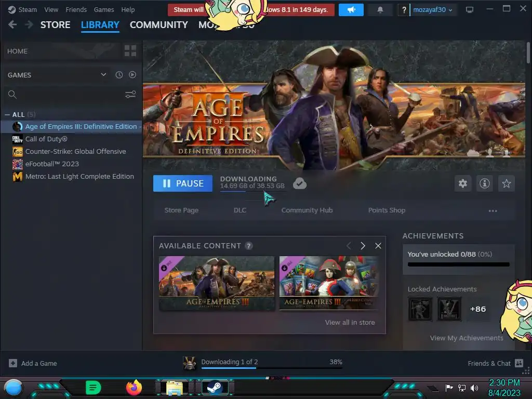Open Firefox from the taskbar
The height and width of the screenshot is (399, 532).
[x=134, y=388]
